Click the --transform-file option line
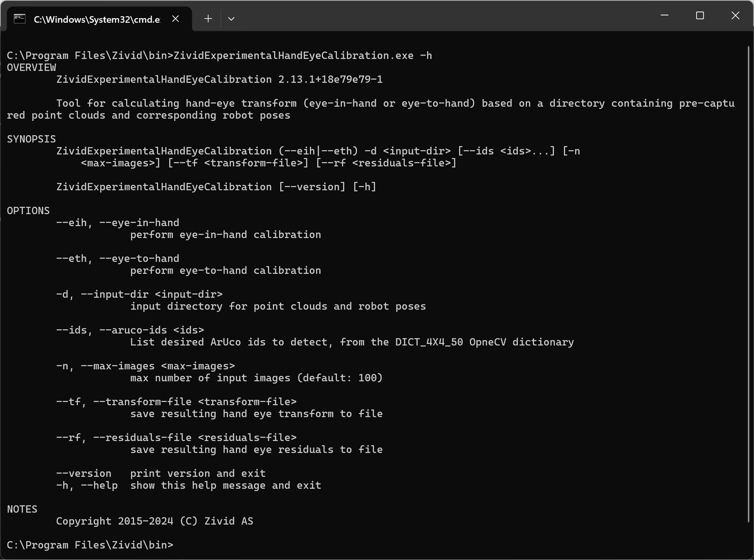The width and height of the screenshot is (754, 560). (176, 402)
